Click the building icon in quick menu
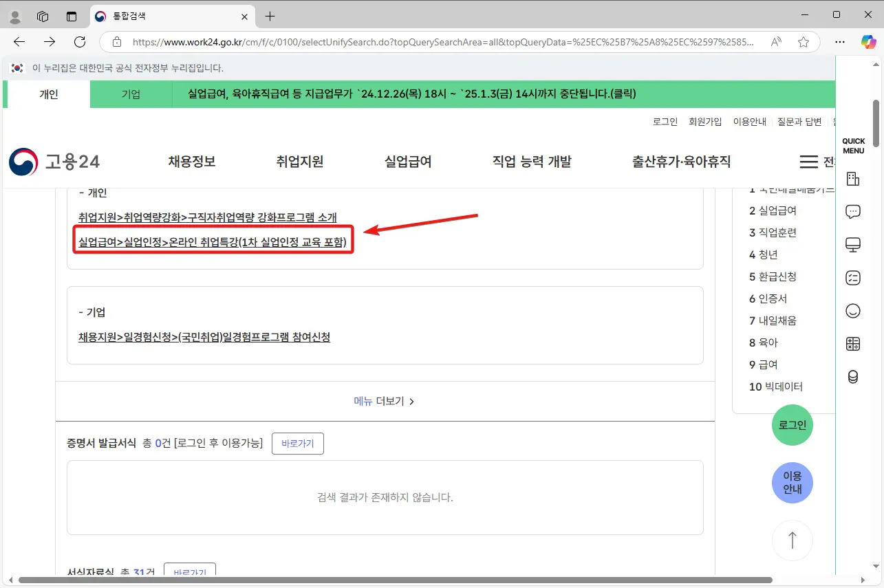Viewport: 884px width, 588px height. point(853,179)
